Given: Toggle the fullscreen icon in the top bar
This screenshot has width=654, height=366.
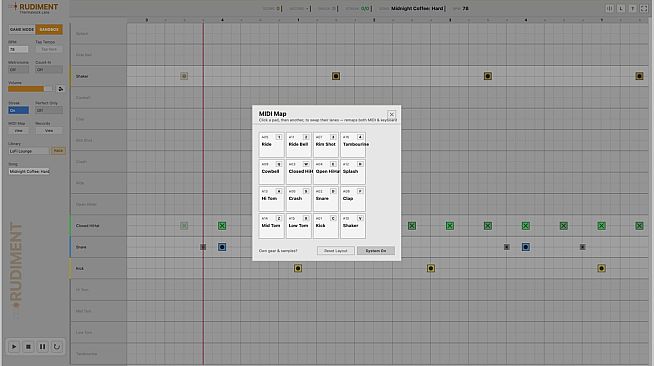Looking at the screenshot, I should point(644,8).
